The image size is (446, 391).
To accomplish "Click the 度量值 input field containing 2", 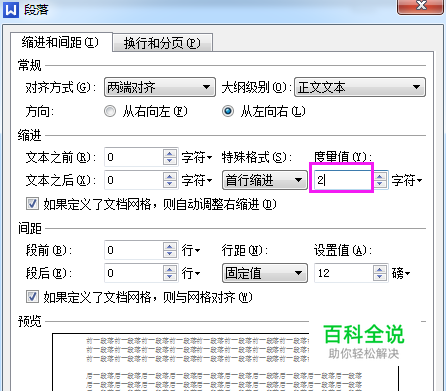I will pyautogui.click(x=343, y=180).
